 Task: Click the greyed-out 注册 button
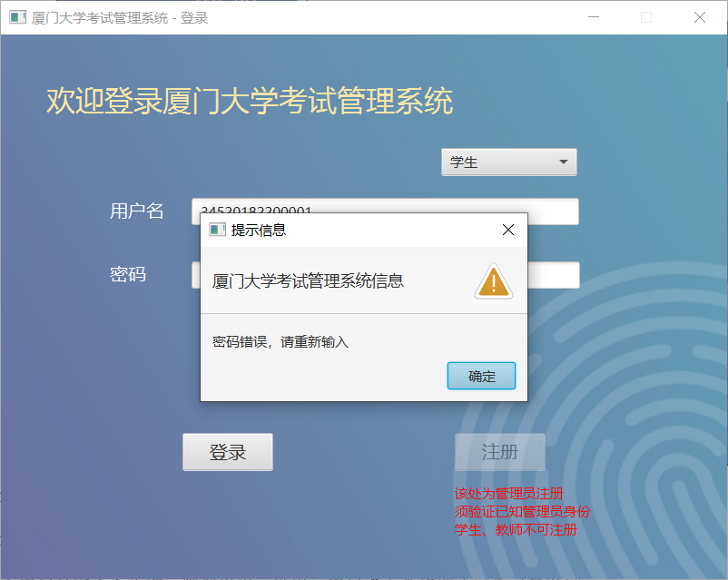tap(499, 452)
